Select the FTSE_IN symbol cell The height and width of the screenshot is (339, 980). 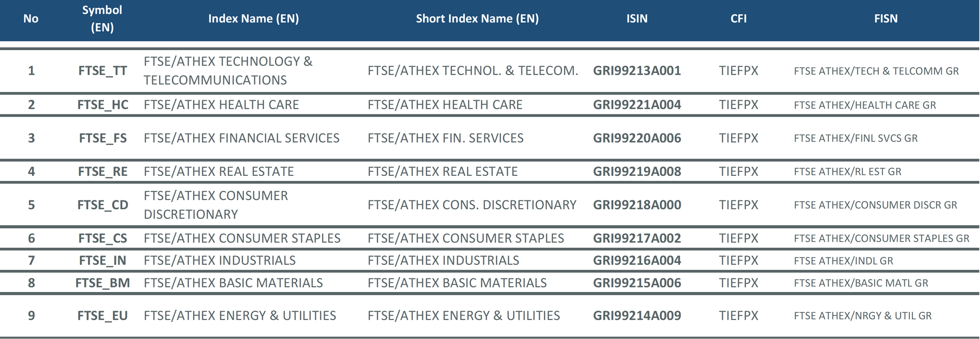coord(102,261)
